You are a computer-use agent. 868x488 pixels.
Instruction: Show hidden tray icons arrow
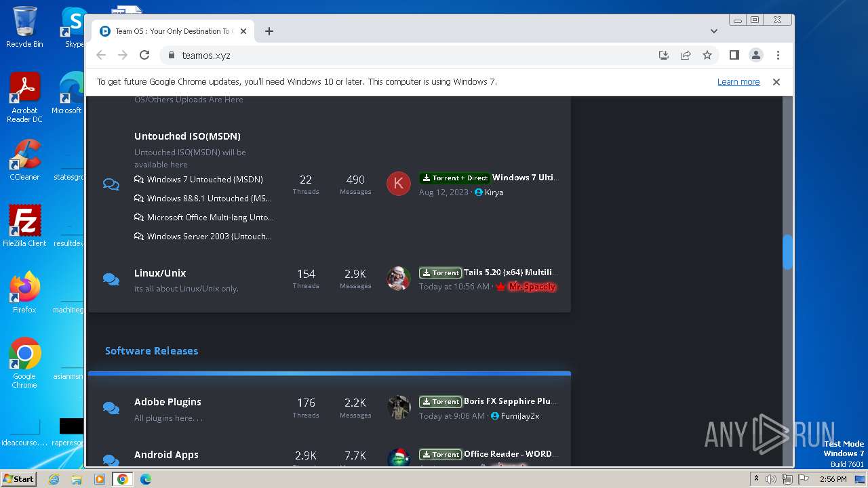pyautogui.click(x=756, y=479)
